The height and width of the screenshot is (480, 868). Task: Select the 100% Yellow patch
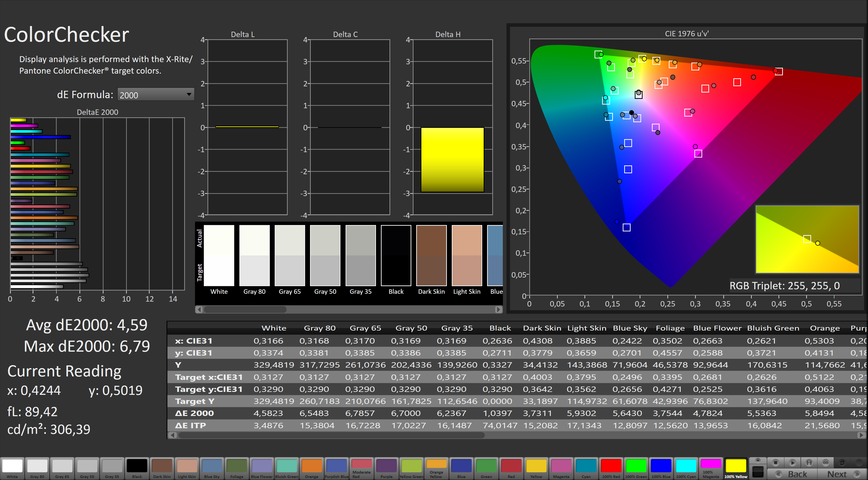coord(736,468)
